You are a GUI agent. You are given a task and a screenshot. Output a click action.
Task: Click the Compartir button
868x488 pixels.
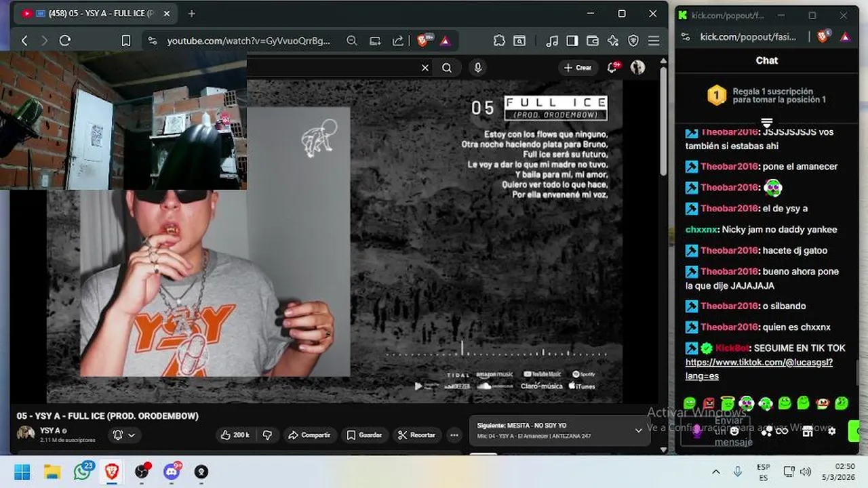(309, 435)
